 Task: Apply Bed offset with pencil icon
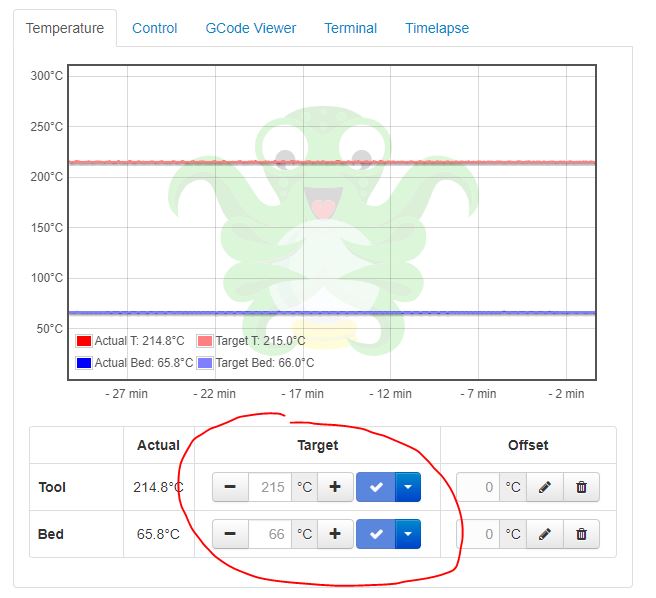pos(544,534)
